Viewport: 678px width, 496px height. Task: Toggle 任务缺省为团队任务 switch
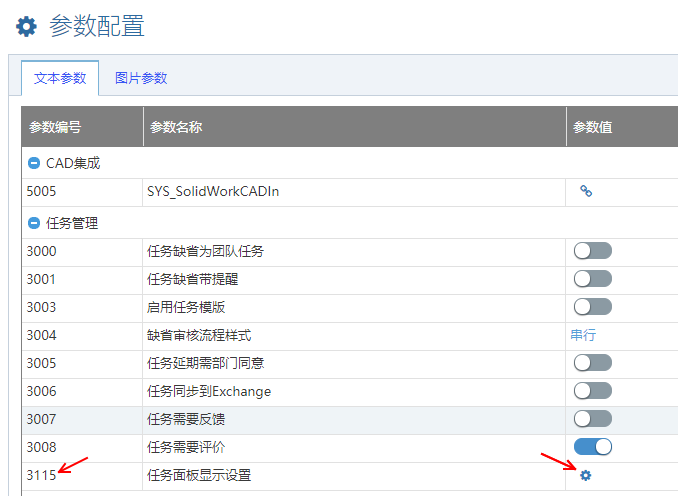(x=592, y=251)
